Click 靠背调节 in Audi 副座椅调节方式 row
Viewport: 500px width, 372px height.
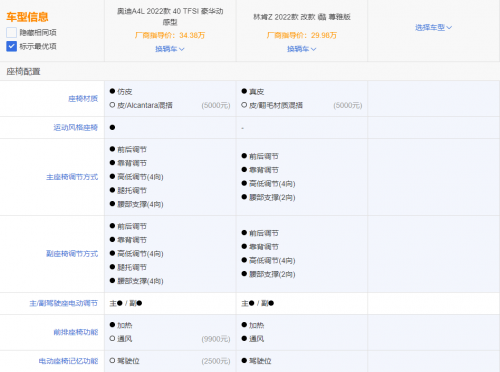click(x=132, y=240)
